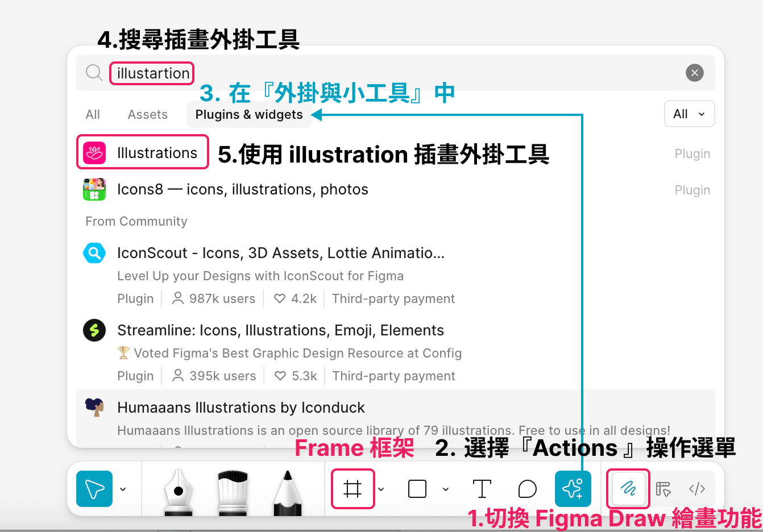Open the shape tool dropdown arrow
This screenshot has height=532, width=763.
click(445, 489)
